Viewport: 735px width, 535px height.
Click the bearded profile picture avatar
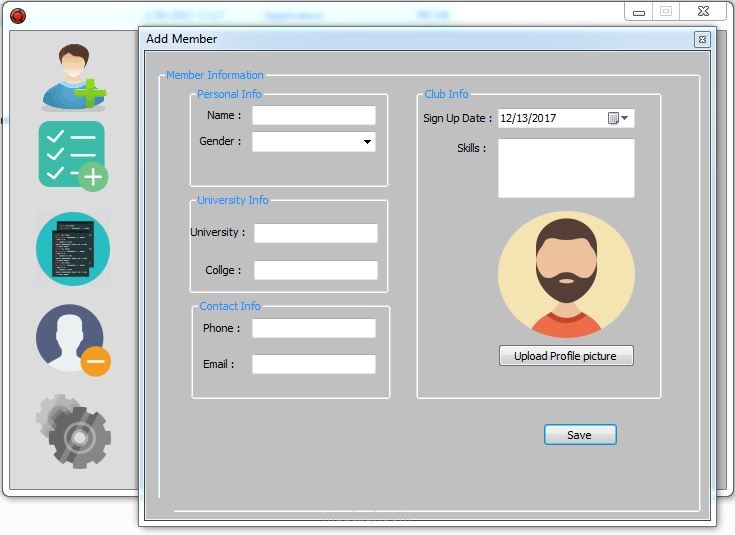(x=566, y=275)
